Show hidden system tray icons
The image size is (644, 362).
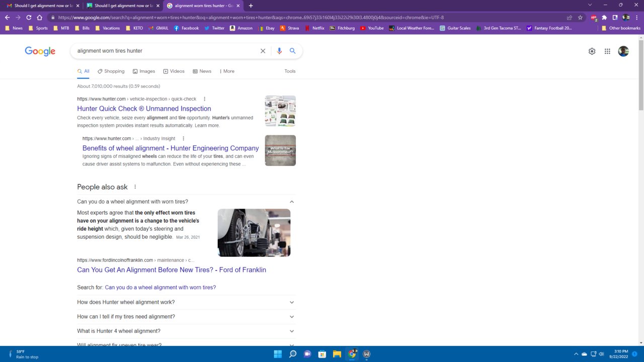pyautogui.click(x=576, y=354)
